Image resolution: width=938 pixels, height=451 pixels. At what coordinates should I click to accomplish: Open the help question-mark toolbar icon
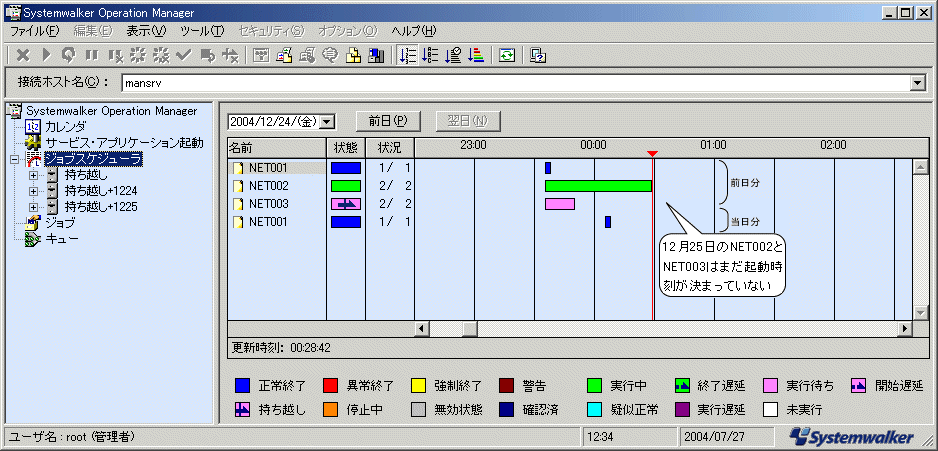[538, 56]
